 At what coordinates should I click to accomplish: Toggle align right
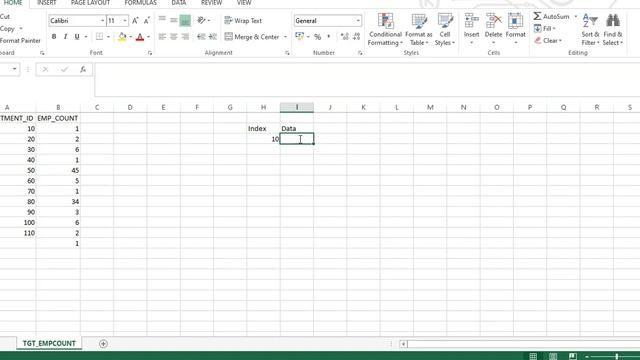point(185,37)
